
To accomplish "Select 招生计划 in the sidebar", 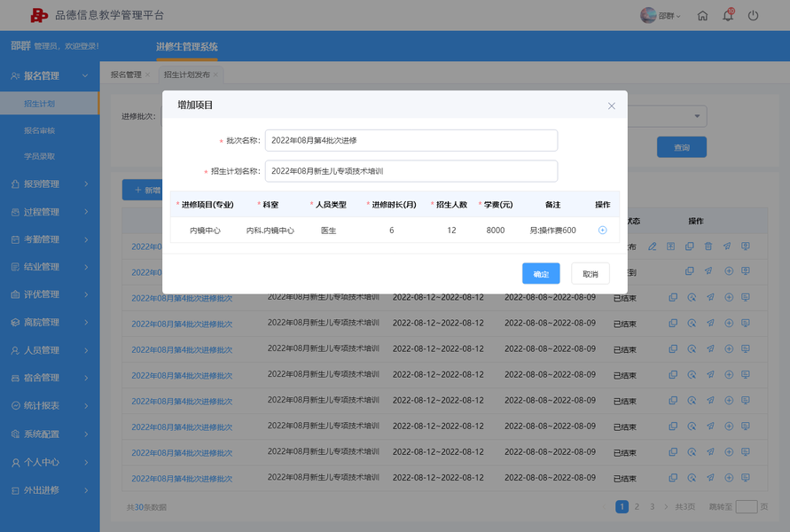I will coord(50,103).
